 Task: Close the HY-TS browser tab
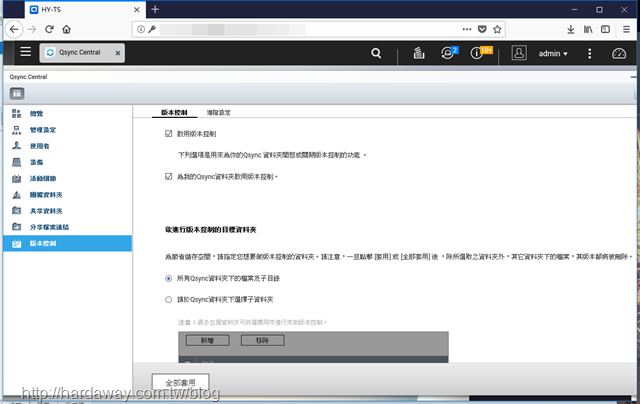(x=137, y=10)
